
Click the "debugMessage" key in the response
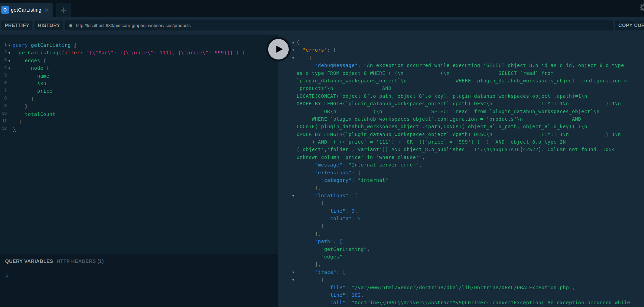click(x=336, y=65)
